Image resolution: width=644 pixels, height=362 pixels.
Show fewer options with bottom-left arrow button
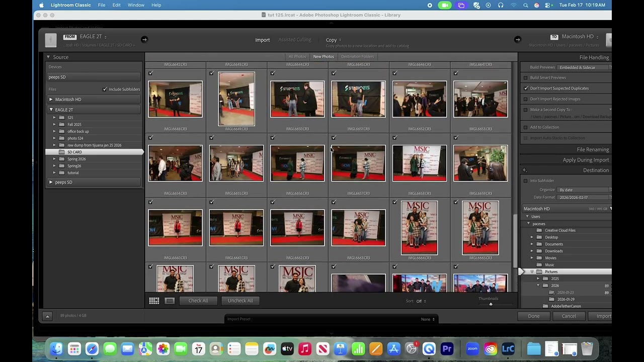(x=47, y=316)
